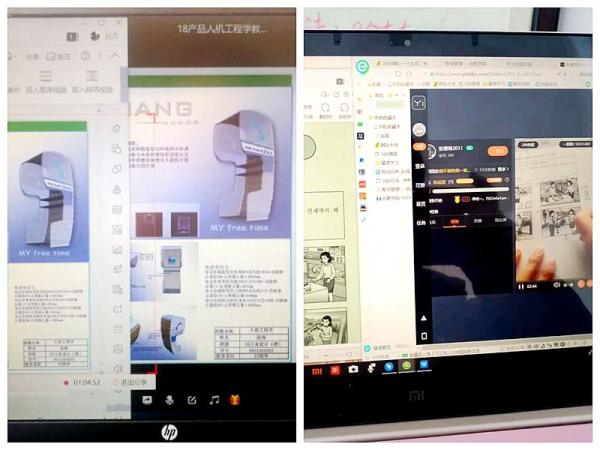Open the camera app in taskbar

pos(354,369)
